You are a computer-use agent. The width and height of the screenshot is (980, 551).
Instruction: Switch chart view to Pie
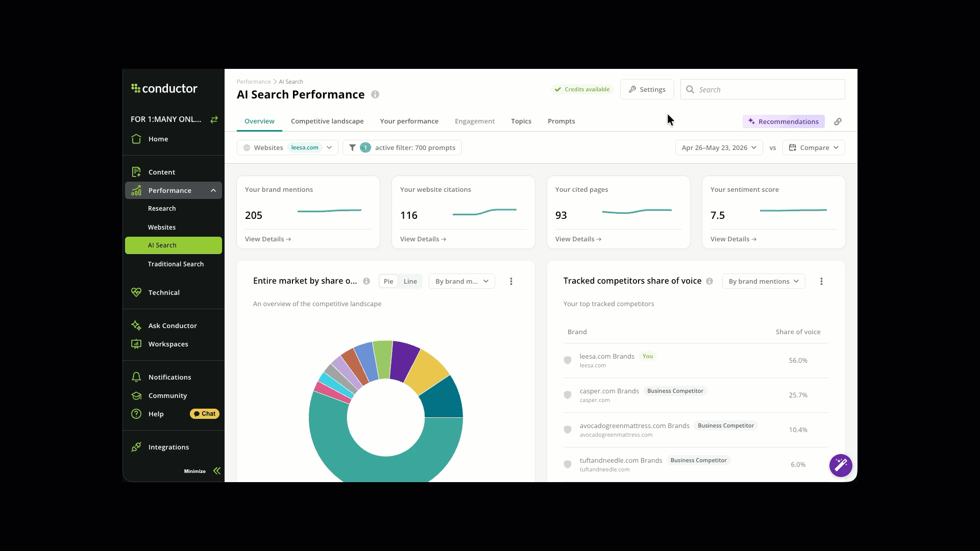(x=388, y=281)
